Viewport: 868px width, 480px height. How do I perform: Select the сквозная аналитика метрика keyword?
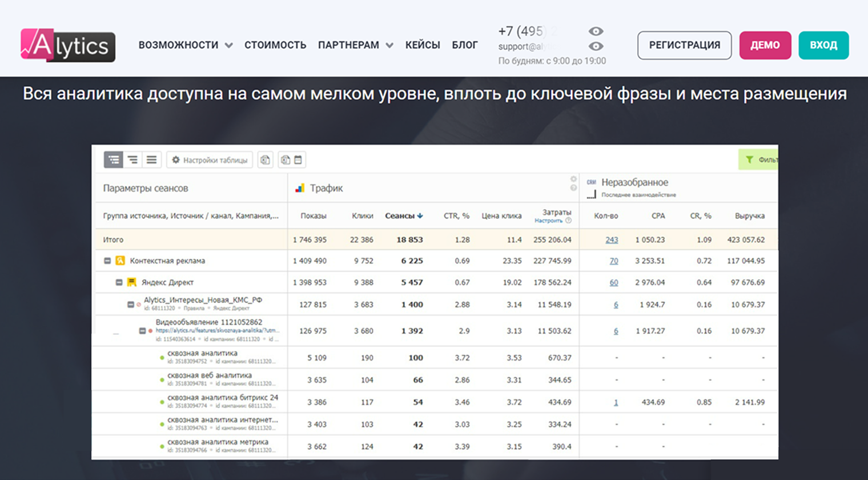coord(218,442)
